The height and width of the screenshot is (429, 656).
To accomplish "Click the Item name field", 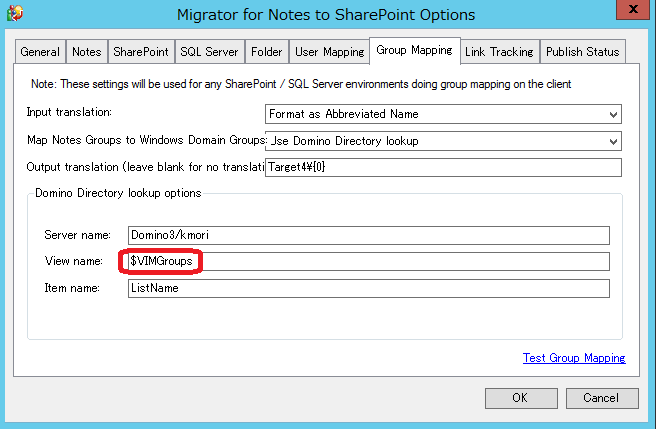I will point(369,288).
